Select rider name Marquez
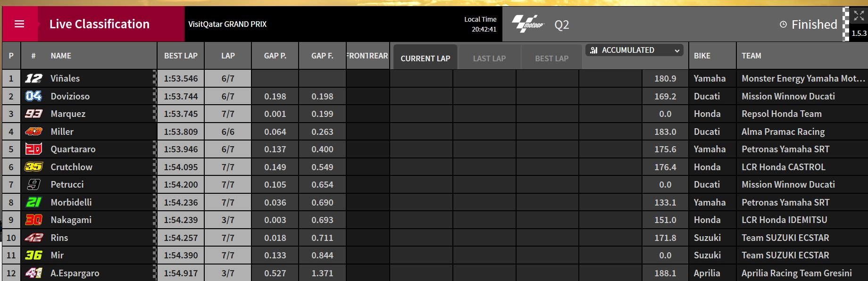The width and height of the screenshot is (868, 281). [x=68, y=114]
